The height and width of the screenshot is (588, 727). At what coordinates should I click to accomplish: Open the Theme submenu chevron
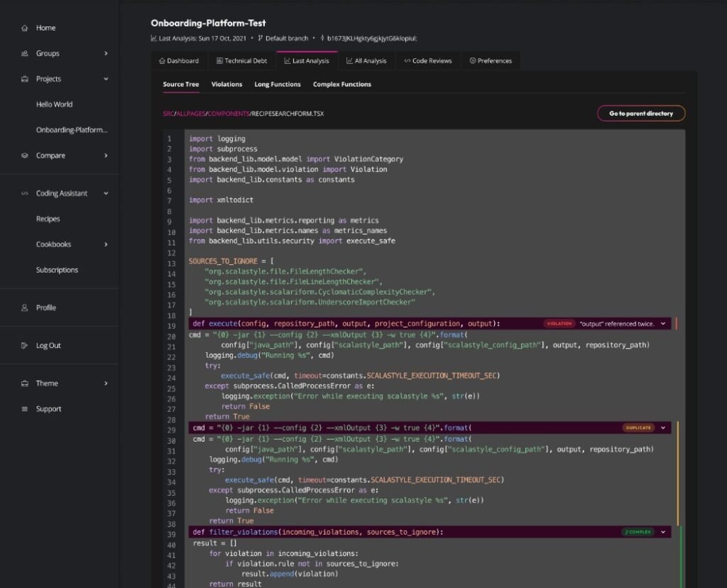pos(106,383)
